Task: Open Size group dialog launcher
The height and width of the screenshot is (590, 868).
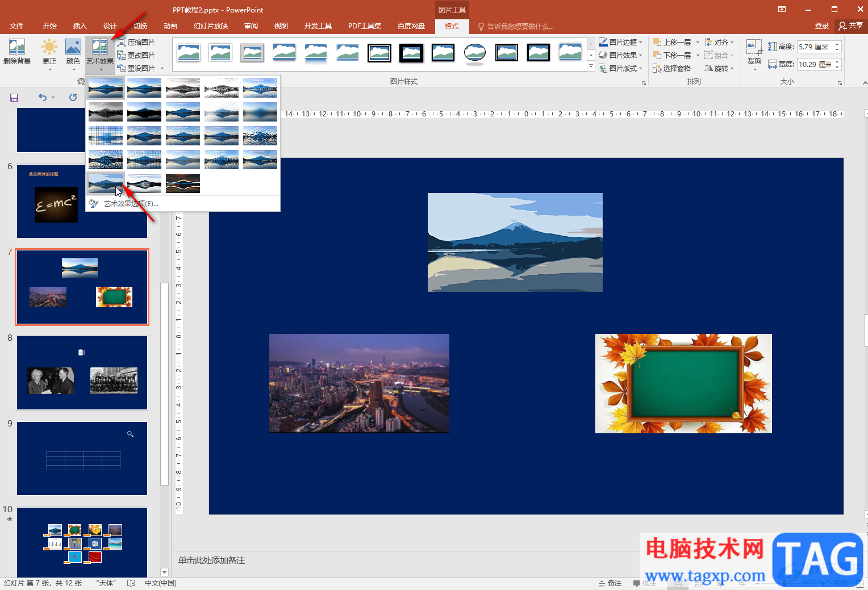Action: pos(840,83)
